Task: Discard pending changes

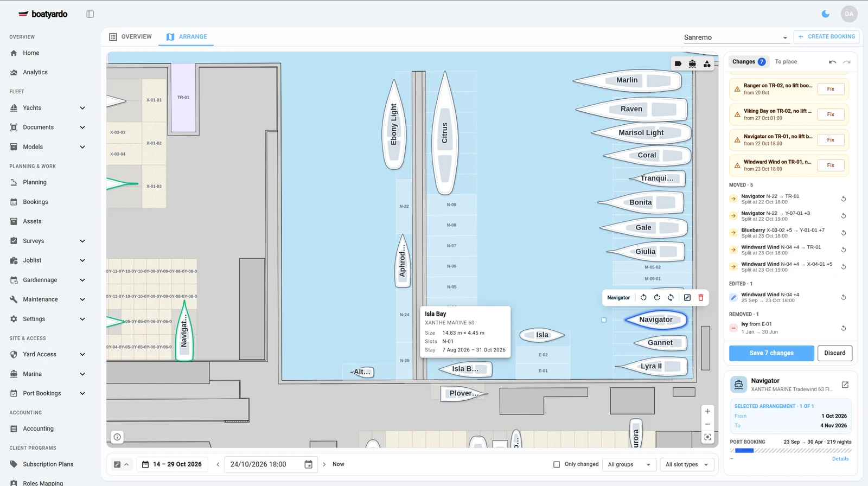Action: pyautogui.click(x=834, y=353)
